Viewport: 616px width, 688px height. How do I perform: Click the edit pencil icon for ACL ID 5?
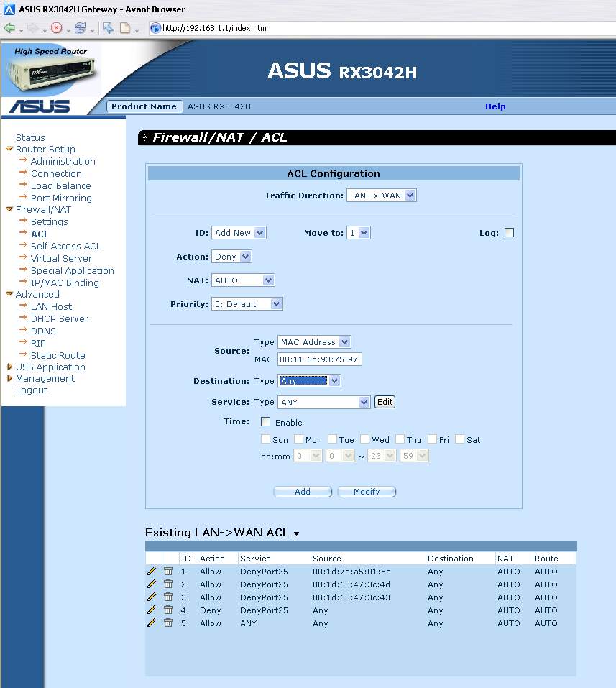tap(152, 623)
